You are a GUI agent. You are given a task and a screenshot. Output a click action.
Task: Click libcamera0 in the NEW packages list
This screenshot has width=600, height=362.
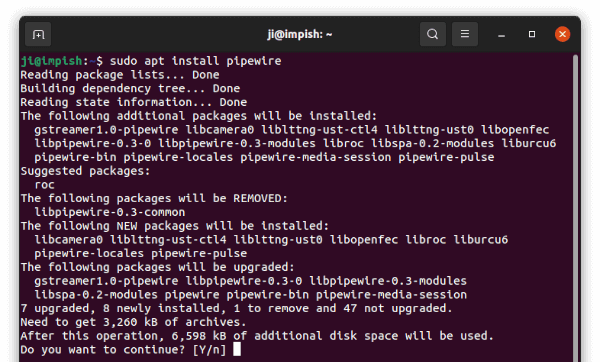pyautogui.click(x=68, y=240)
